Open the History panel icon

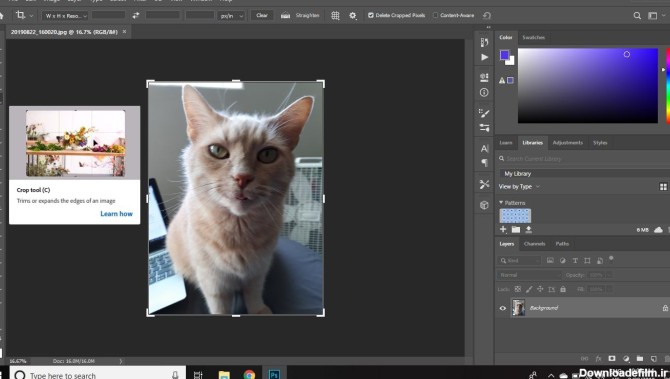[x=484, y=42]
